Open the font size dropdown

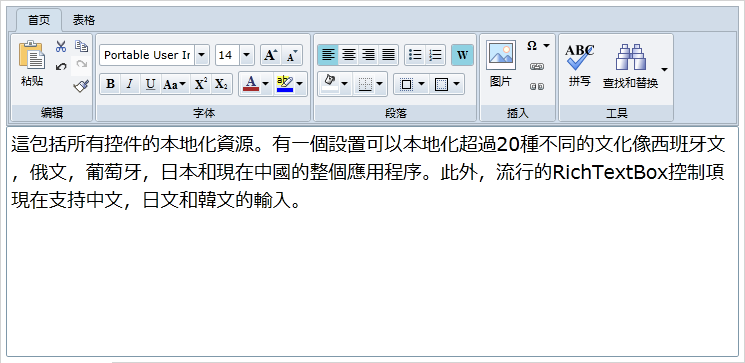click(247, 55)
